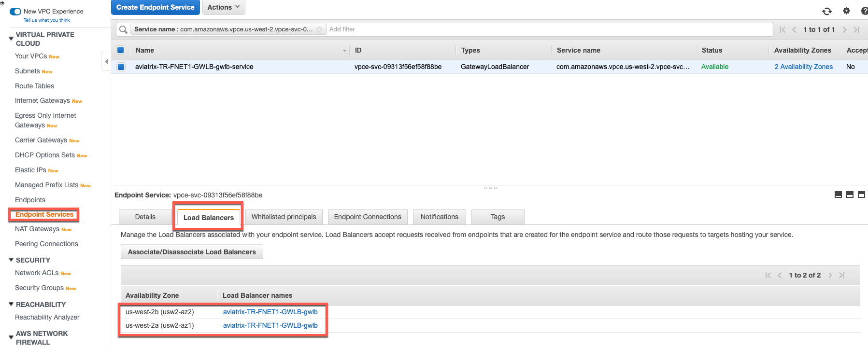
Task: Go to first page of endpoint services
Action: [783, 29]
